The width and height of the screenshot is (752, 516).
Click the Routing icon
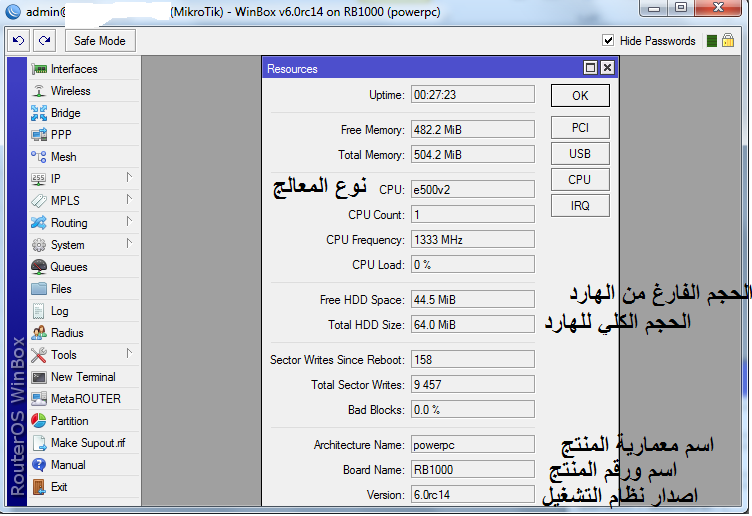(39, 223)
